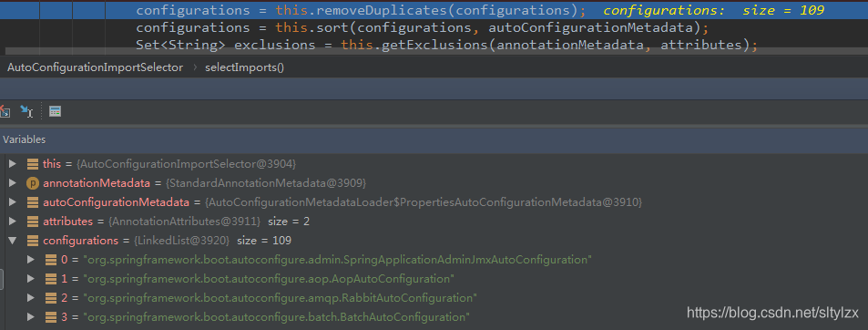
Task: Click the SpringApplicationAdminJmxAutoConfiguration string value
Action: 337,260
